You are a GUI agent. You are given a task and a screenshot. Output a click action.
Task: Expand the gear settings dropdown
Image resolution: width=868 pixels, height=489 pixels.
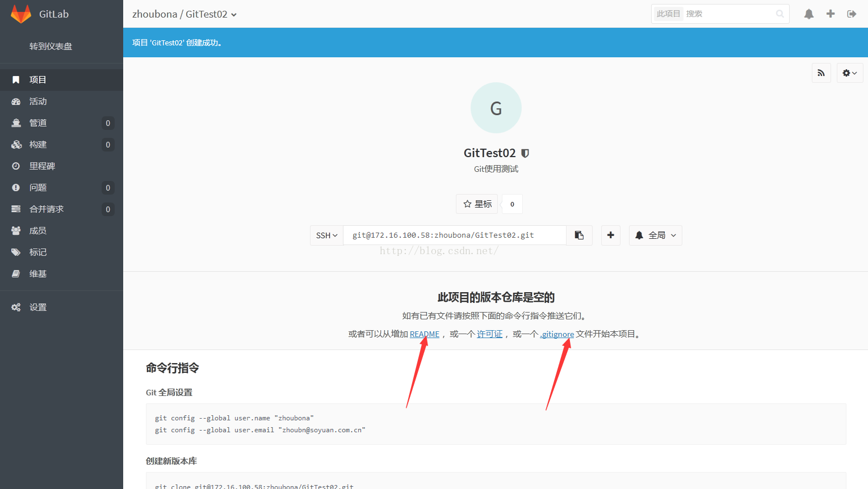[x=850, y=73]
